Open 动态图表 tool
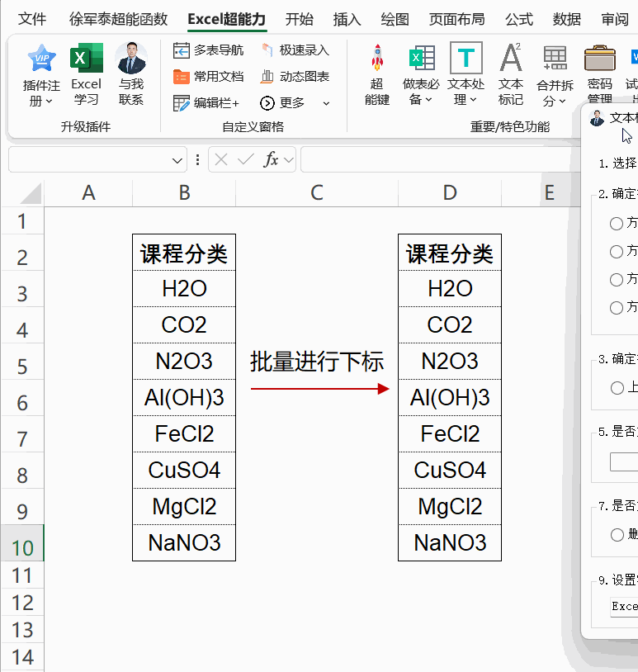Screen dimensions: 638x672 point(295,77)
